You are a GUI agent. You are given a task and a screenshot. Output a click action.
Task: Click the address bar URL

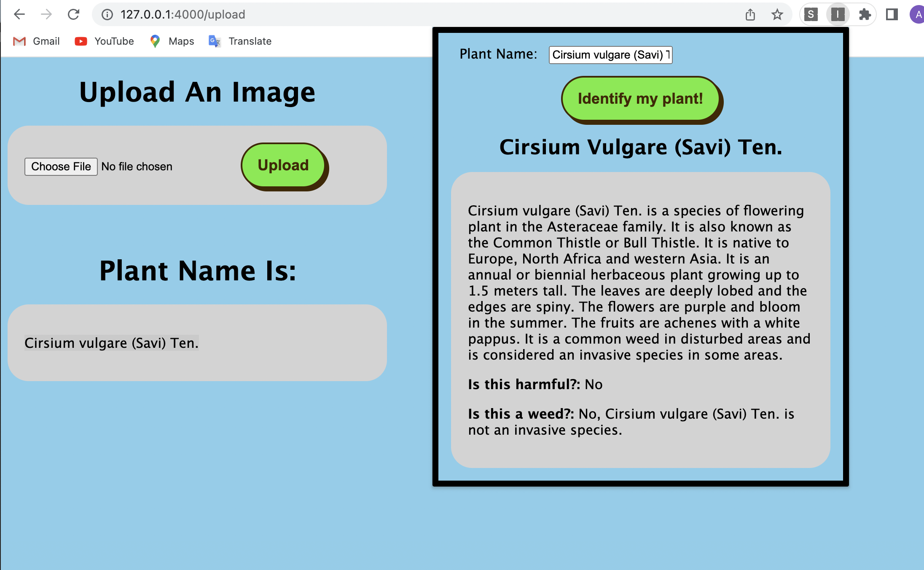tap(183, 15)
